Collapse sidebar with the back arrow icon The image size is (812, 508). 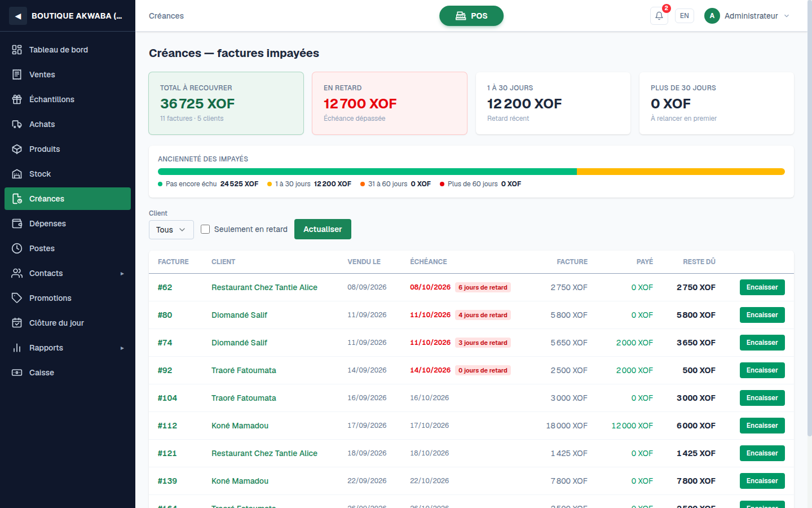click(18, 16)
